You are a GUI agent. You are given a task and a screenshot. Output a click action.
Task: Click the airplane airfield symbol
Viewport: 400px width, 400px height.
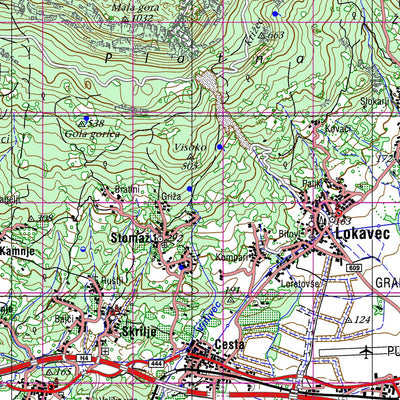point(367,351)
